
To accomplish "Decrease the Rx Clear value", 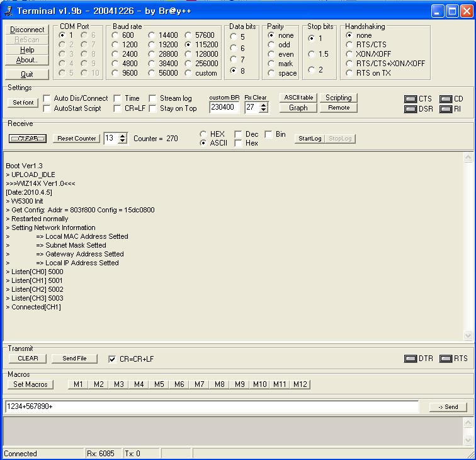I will click(x=264, y=110).
